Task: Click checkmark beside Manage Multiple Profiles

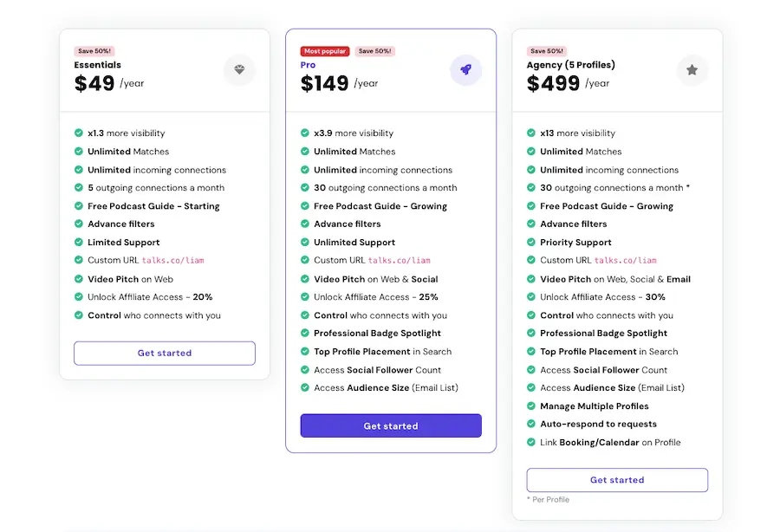Action: click(531, 405)
